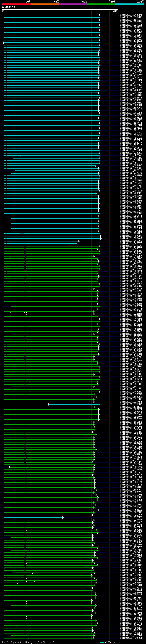The image size is (146, 644).
Task: Select hit UniRef100_B8LK72
Action: point(131,178)
